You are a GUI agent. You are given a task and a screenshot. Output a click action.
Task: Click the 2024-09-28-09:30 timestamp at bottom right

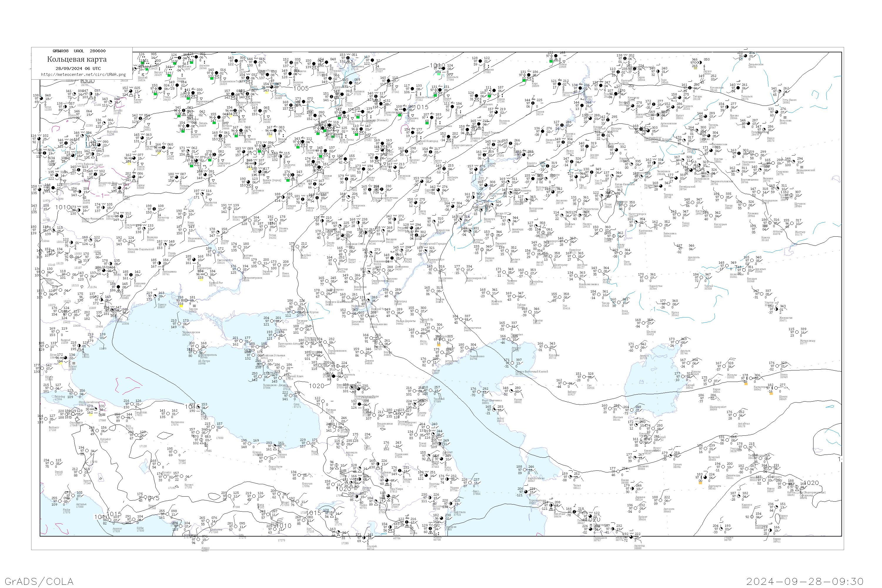pos(805,581)
